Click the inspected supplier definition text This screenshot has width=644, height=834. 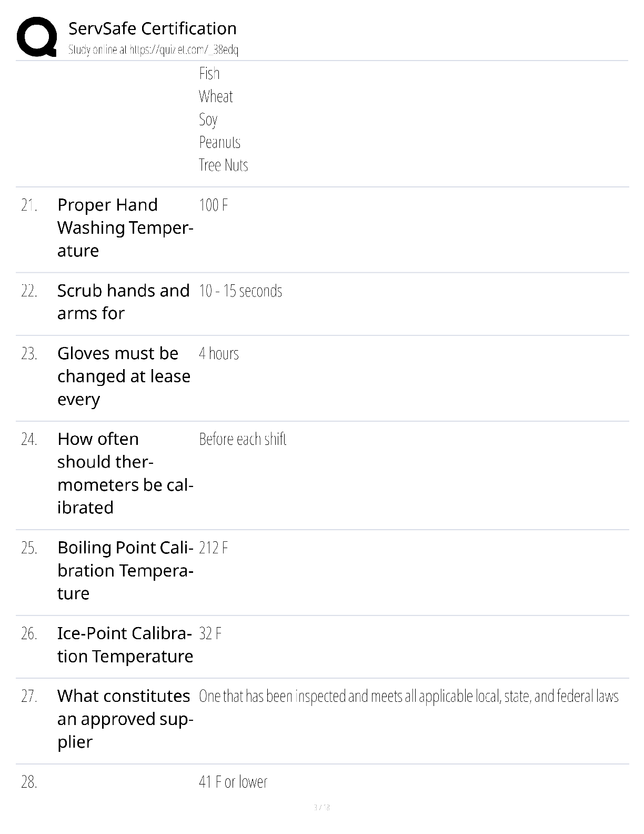point(409,696)
